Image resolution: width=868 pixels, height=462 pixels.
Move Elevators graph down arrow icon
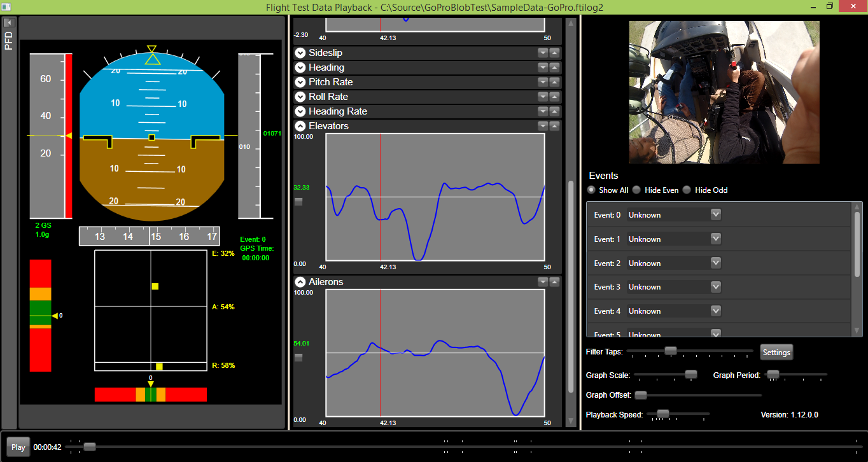pyautogui.click(x=543, y=126)
